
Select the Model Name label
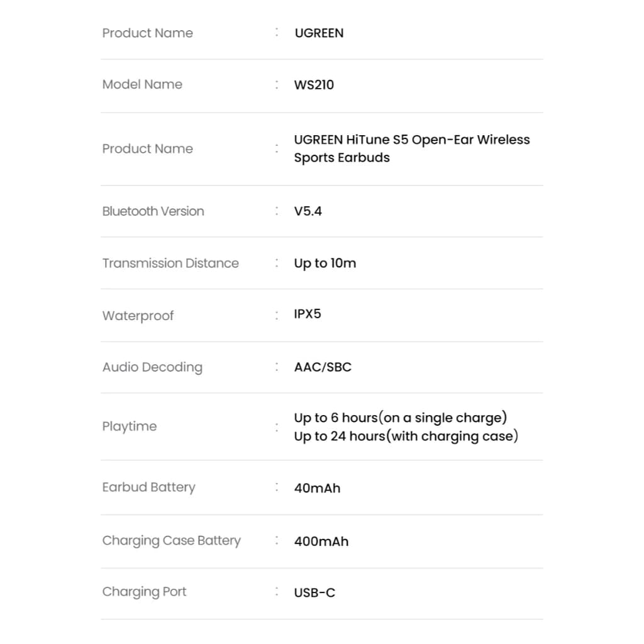tap(142, 84)
